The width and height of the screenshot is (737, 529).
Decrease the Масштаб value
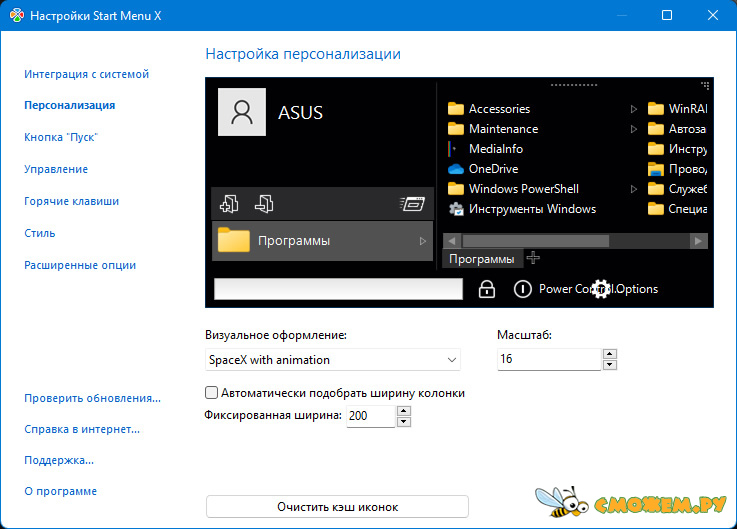(610, 365)
